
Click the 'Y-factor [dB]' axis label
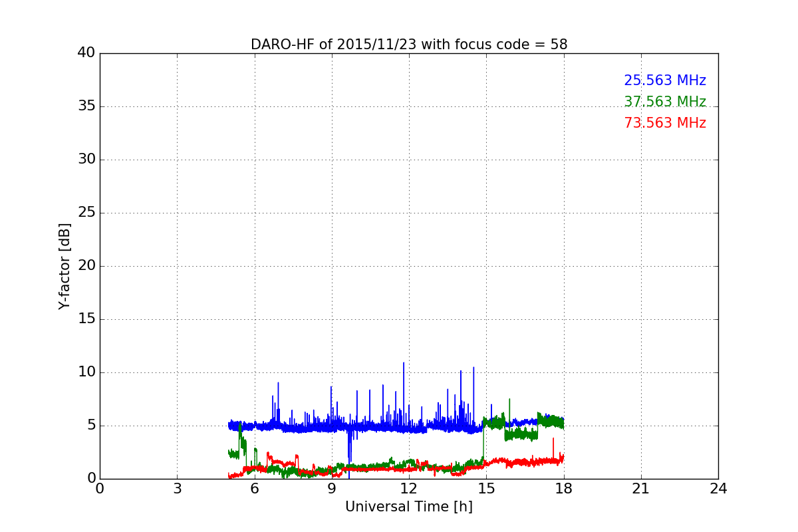65,266
